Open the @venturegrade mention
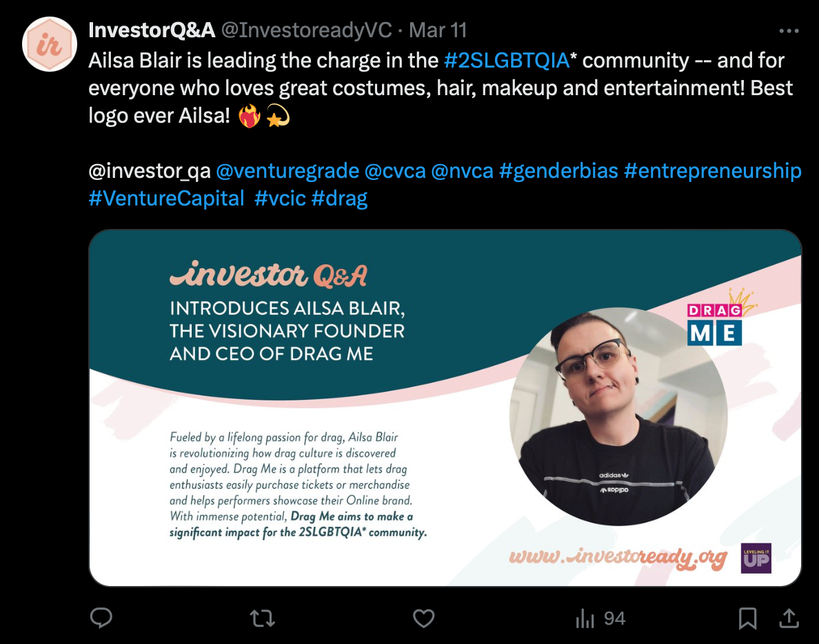 287,171
